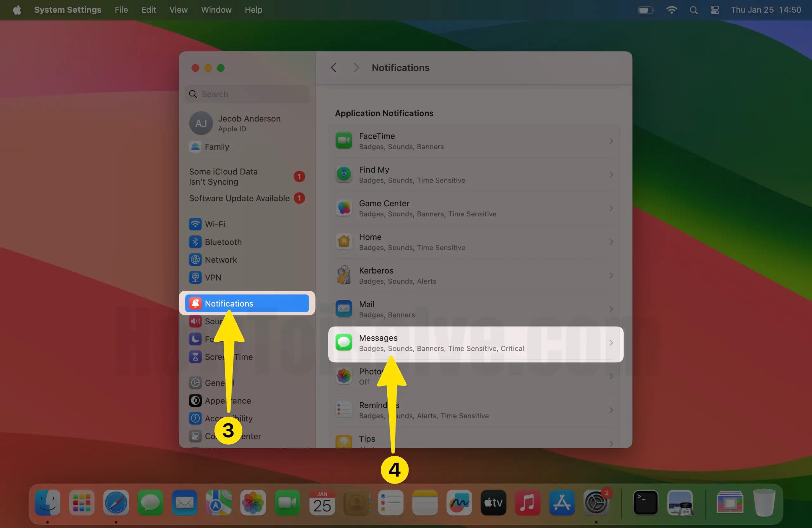Expand Photos row chevron
The image size is (812, 528).
tap(611, 376)
